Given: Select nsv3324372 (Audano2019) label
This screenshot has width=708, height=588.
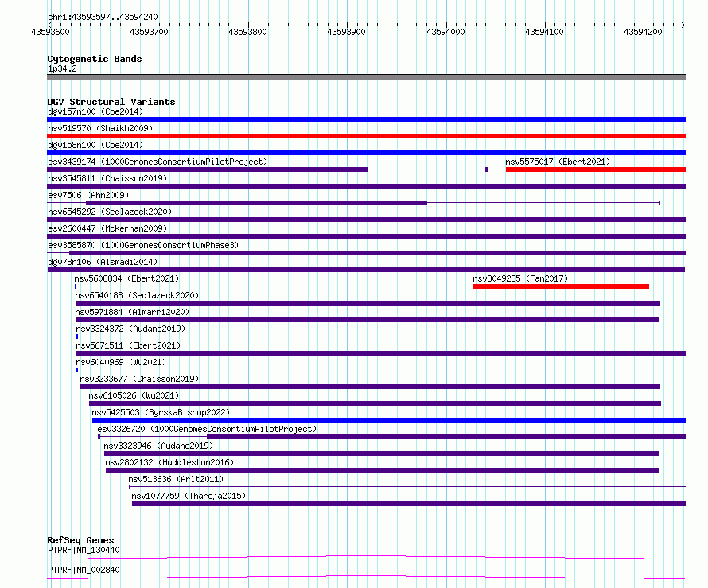Looking at the screenshot, I should click(x=130, y=329).
